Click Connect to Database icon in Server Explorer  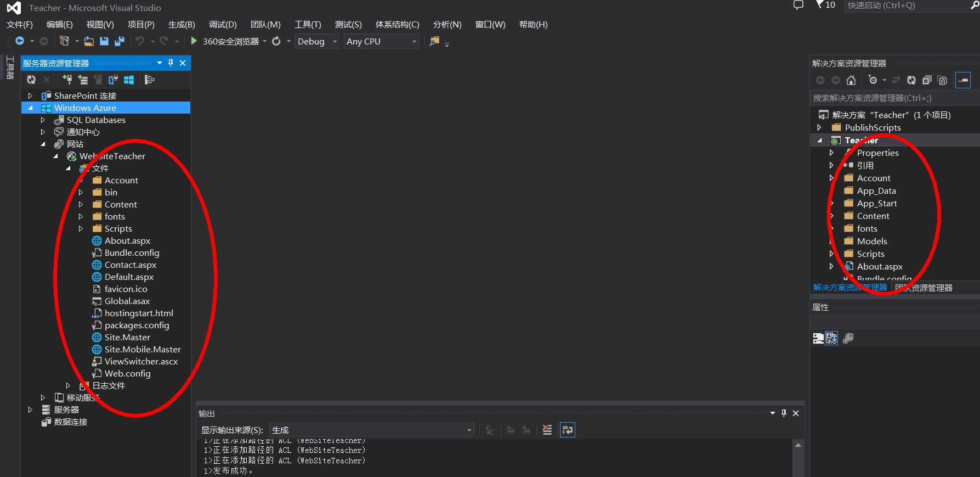[67, 80]
